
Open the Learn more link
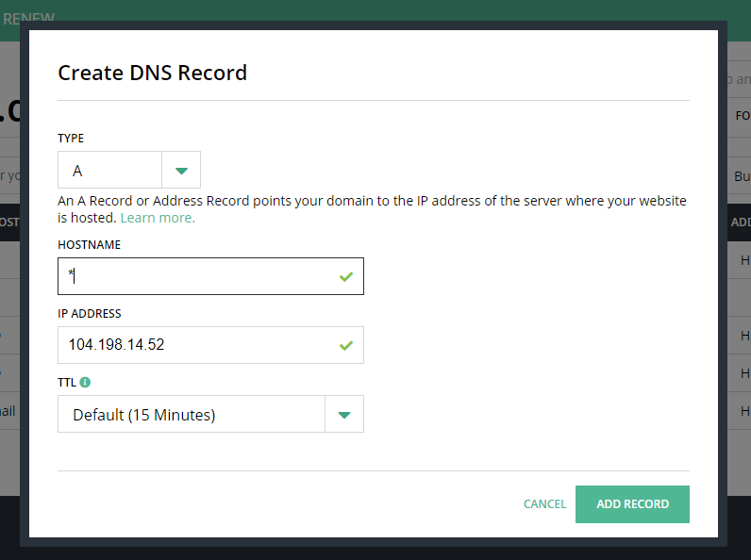158,218
